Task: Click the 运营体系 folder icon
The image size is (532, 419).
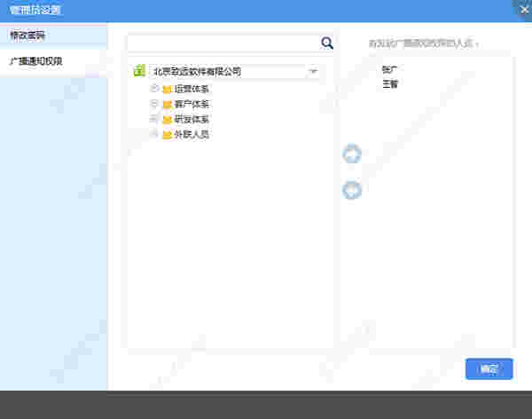Action: click(x=167, y=90)
